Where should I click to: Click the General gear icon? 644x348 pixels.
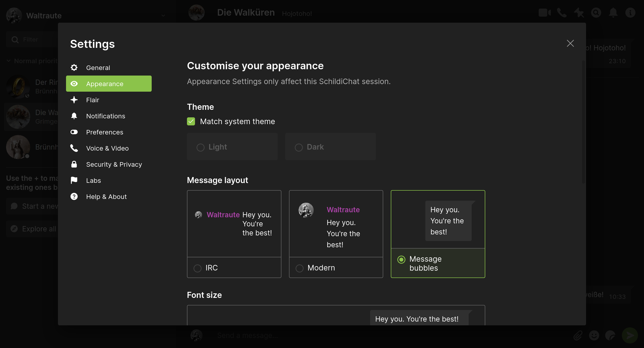74,67
